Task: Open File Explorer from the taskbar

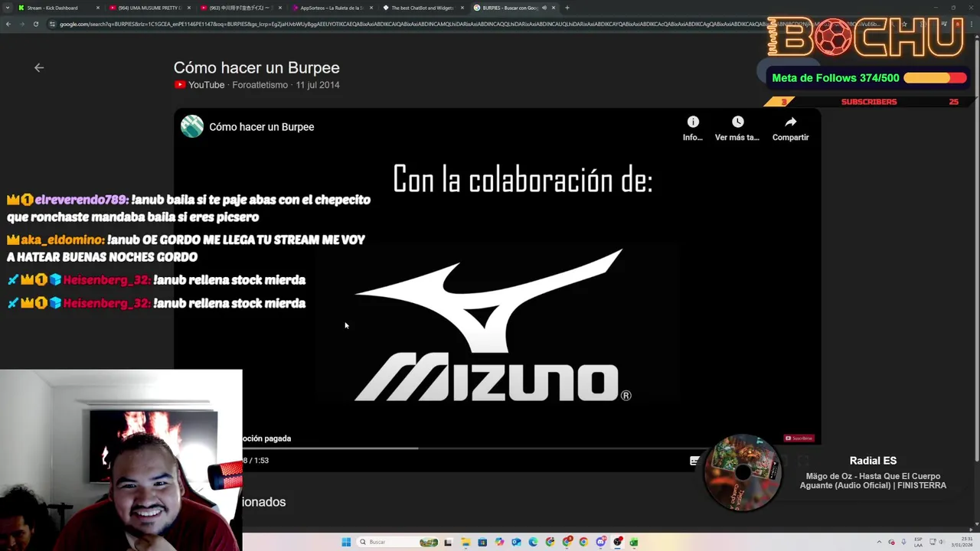Action: click(465, 542)
